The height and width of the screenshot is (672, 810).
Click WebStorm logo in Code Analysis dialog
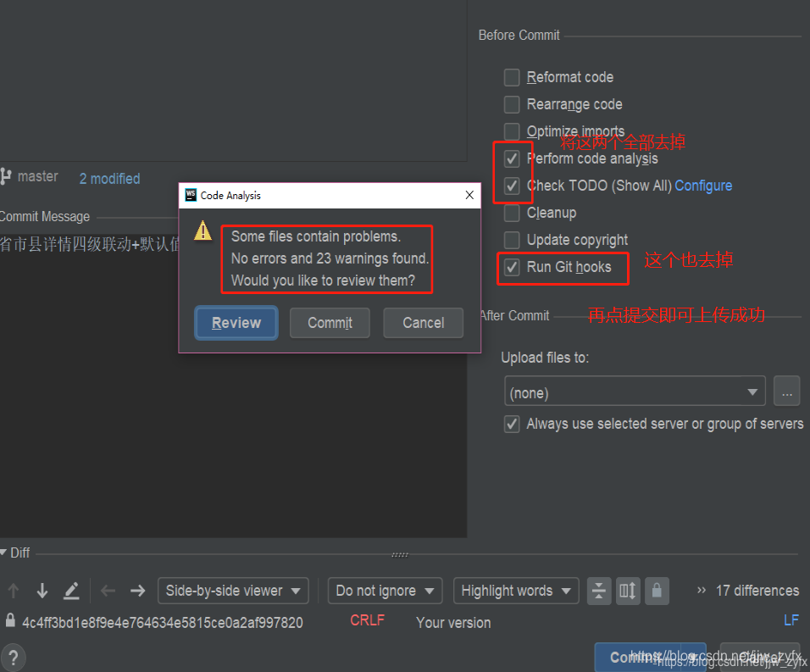click(x=191, y=195)
